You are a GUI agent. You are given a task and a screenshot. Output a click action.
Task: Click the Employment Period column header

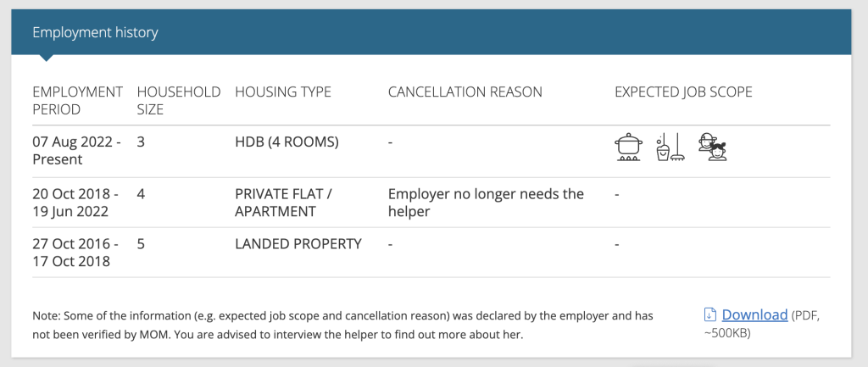pyautogui.click(x=77, y=100)
